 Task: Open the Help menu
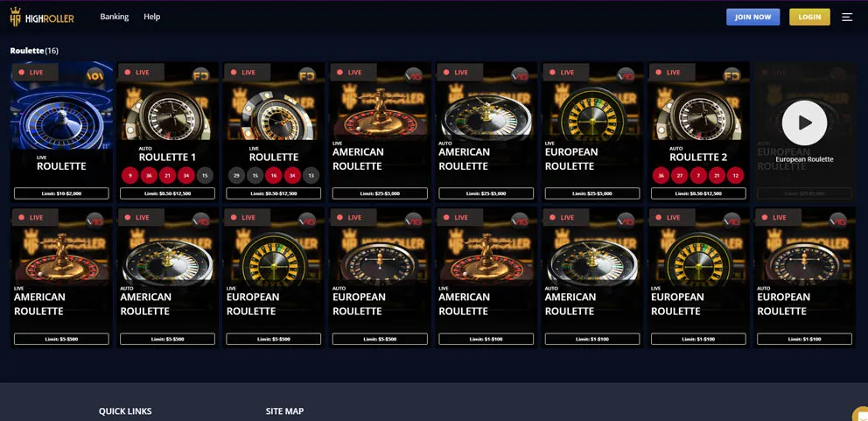pyautogui.click(x=151, y=17)
